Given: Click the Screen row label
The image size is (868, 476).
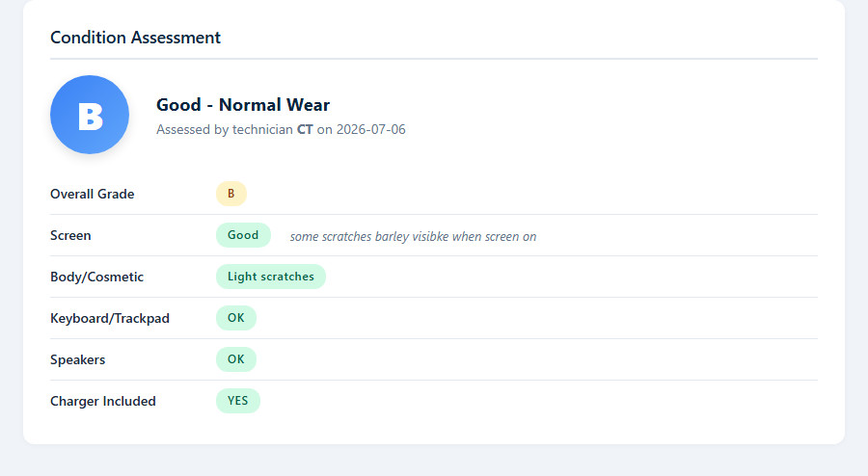Looking at the screenshot, I should tap(70, 235).
